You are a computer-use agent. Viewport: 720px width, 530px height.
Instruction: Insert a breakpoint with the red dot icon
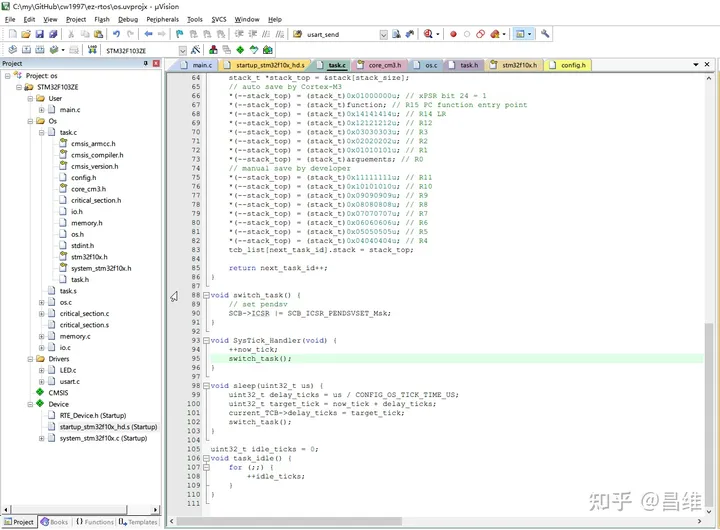click(x=453, y=34)
